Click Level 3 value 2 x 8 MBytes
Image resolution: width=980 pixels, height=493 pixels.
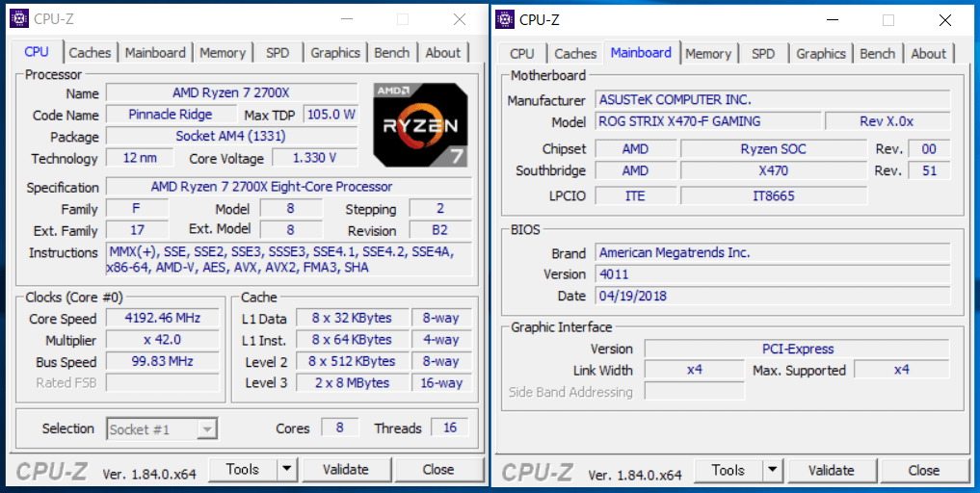353,382
